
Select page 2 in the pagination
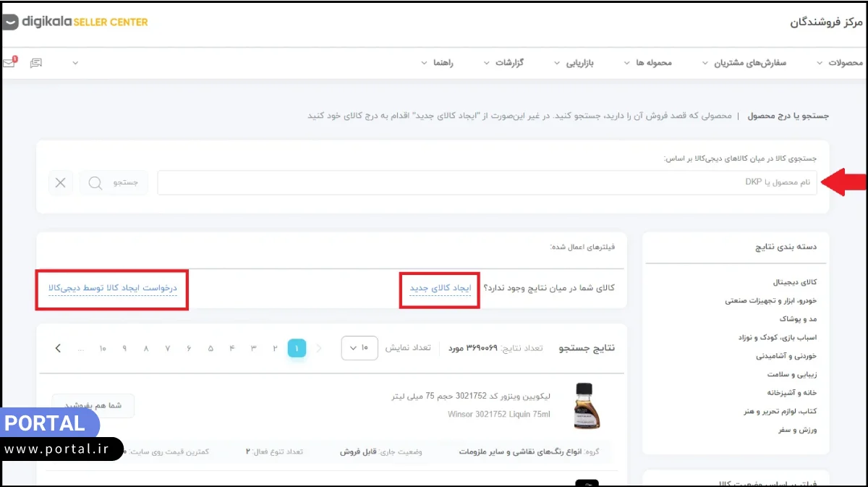275,348
